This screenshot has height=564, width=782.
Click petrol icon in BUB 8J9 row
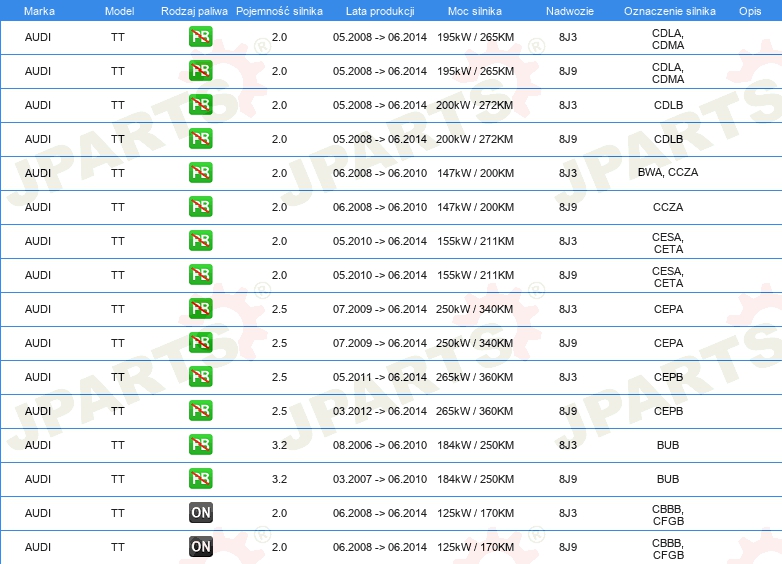[x=200, y=478]
